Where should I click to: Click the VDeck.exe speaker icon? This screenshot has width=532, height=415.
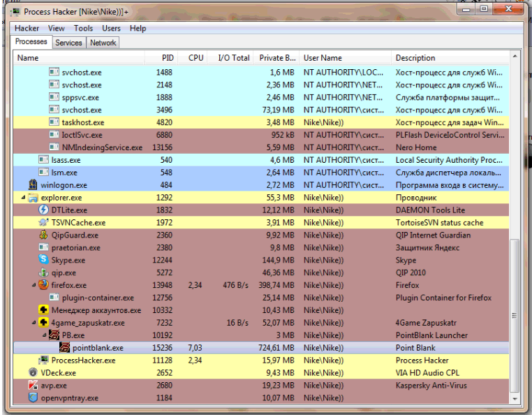point(33,372)
